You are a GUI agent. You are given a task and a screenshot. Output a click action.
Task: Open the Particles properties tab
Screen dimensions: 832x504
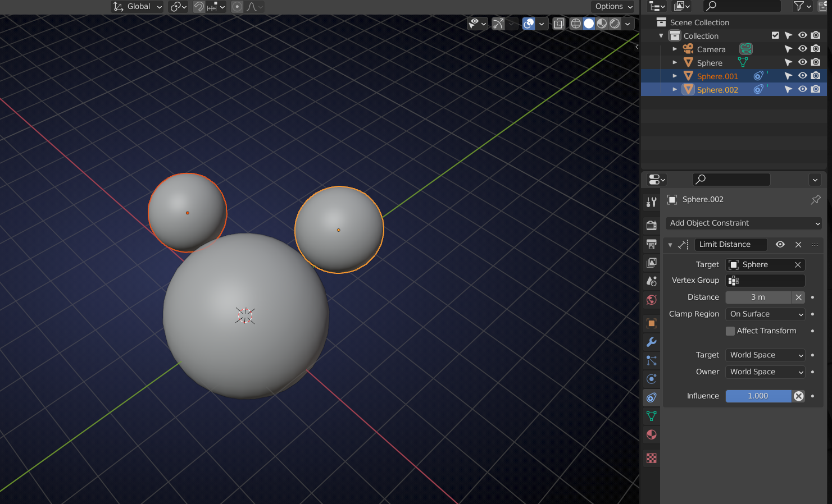point(651,360)
